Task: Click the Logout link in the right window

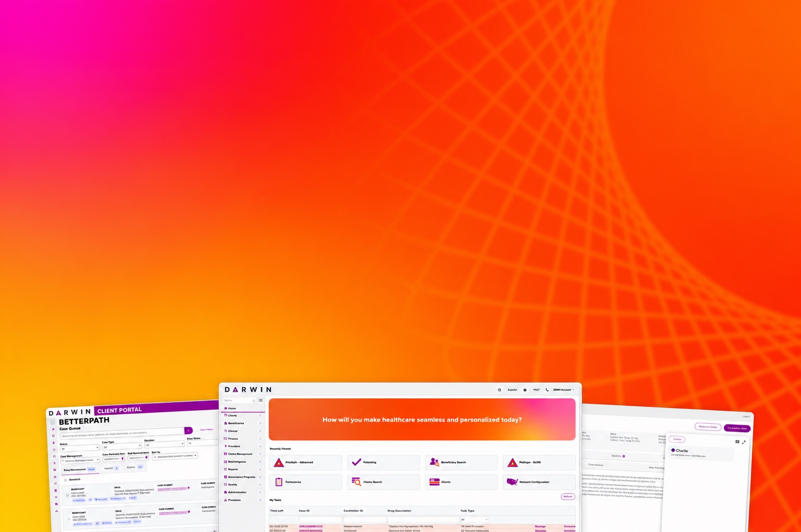Action: (746, 416)
